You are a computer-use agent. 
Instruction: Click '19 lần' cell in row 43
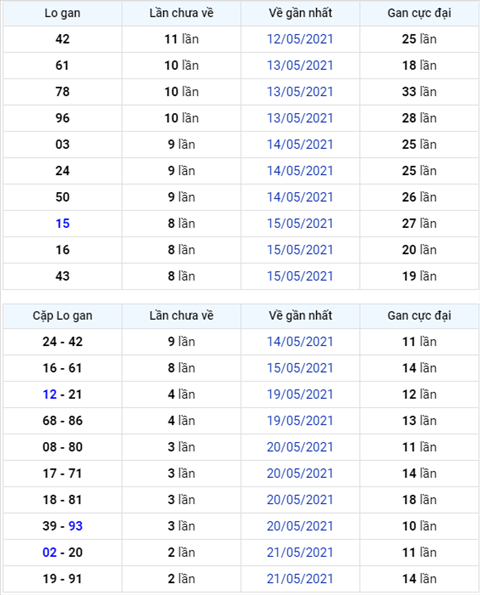419,276
